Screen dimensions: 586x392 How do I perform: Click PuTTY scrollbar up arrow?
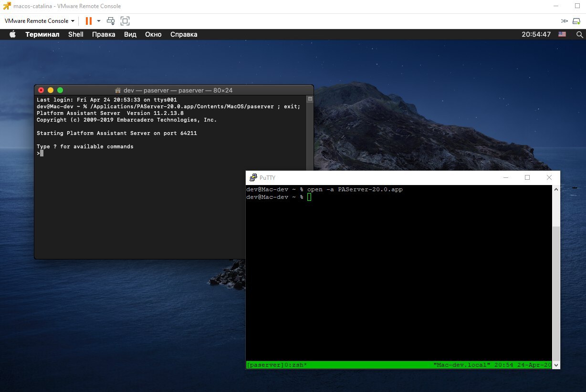[x=556, y=189]
